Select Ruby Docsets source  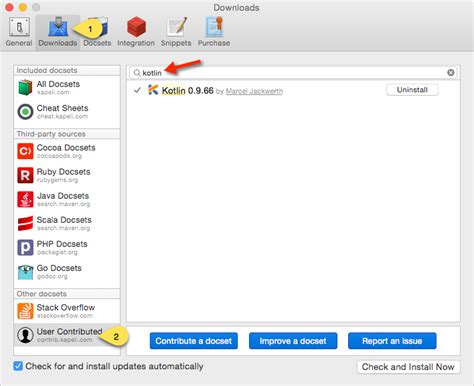[67, 175]
